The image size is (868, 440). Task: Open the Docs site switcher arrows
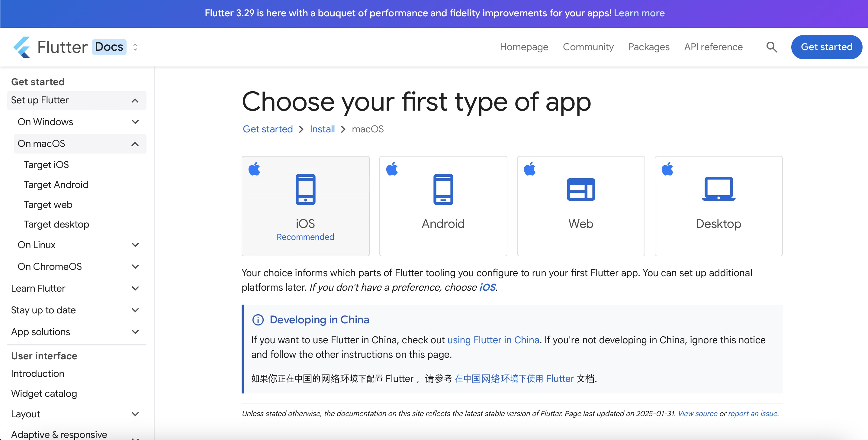point(135,47)
